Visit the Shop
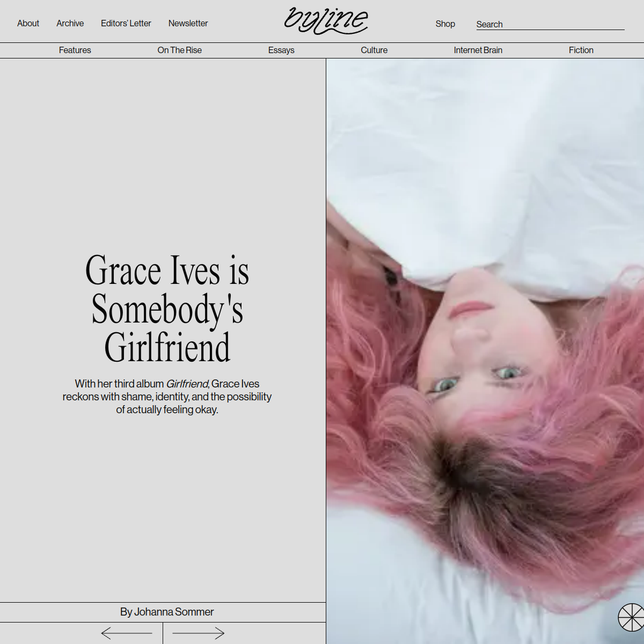Image resolution: width=644 pixels, height=644 pixels. [445, 24]
